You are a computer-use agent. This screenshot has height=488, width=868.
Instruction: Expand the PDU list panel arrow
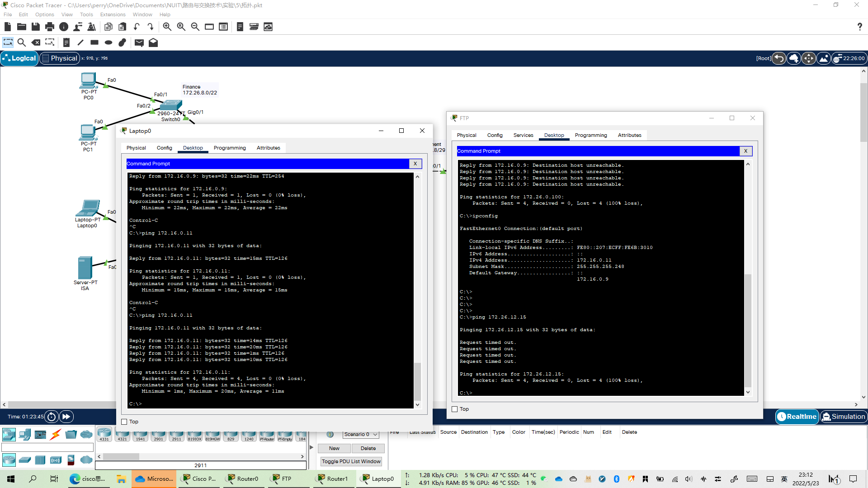click(x=311, y=447)
